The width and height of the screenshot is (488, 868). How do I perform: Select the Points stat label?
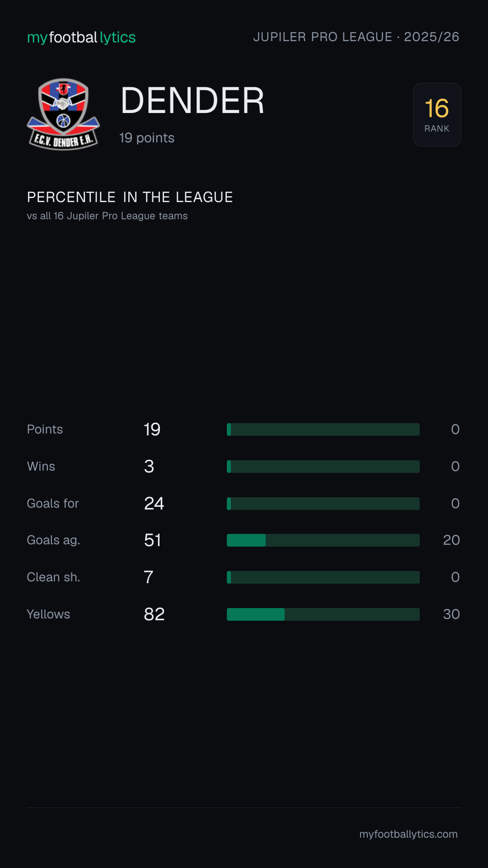[x=45, y=429]
